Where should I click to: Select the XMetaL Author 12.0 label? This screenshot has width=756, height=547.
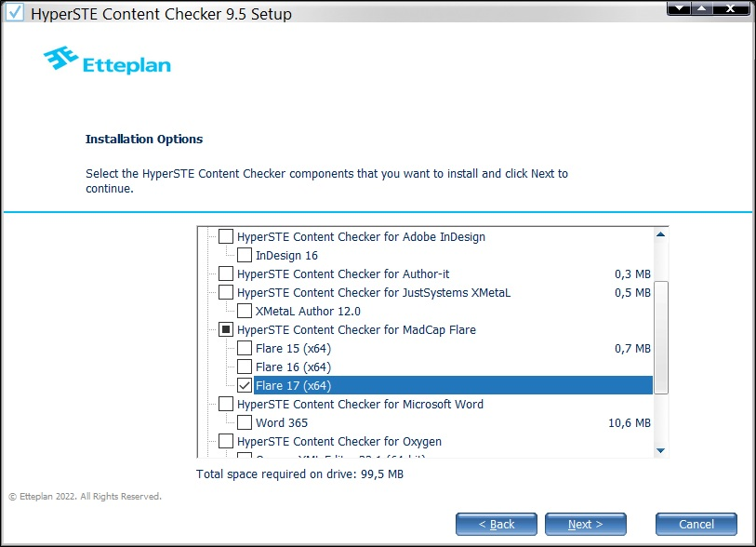(x=308, y=312)
